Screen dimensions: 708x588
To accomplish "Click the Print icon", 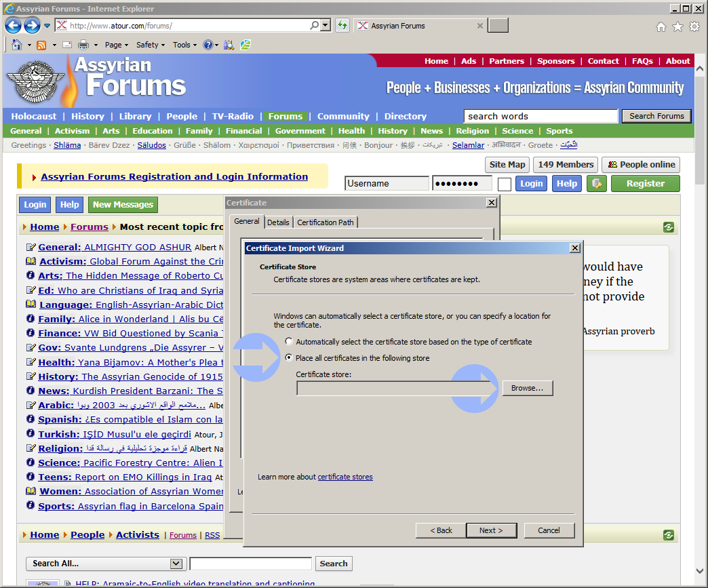I will tap(83, 45).
